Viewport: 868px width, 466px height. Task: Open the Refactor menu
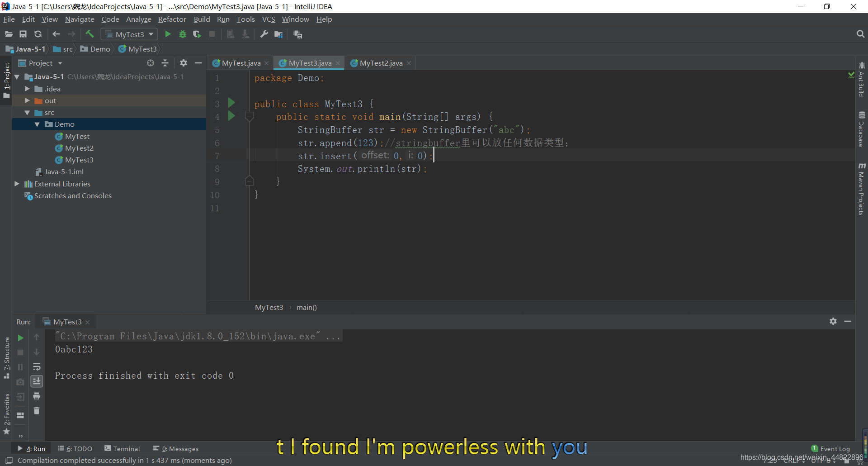[x=172, y=19]
